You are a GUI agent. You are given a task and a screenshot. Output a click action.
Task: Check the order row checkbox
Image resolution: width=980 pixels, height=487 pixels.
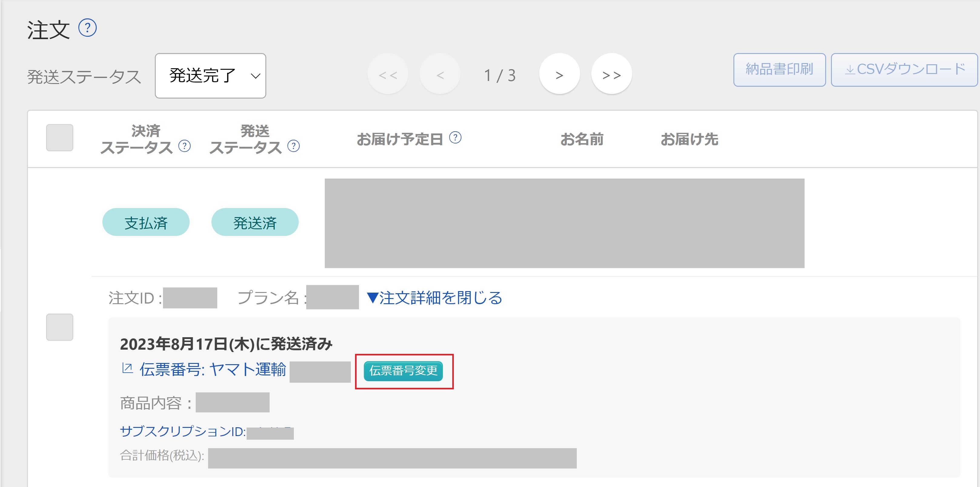click(60, 327)
